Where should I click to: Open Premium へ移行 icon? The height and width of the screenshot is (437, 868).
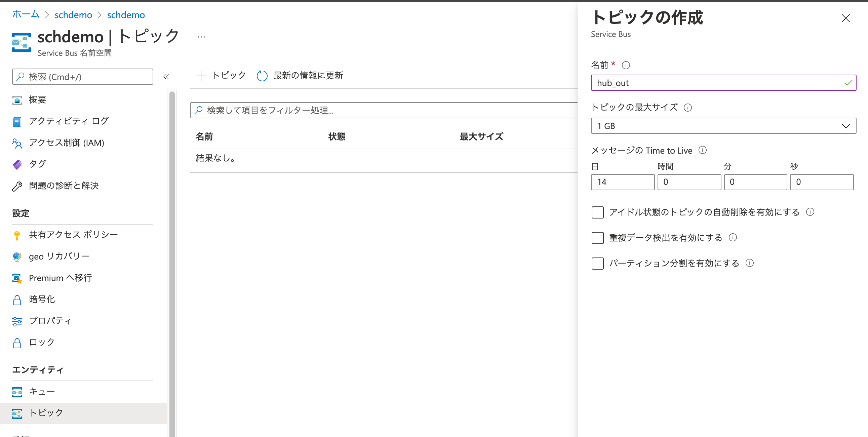click(17, 278)
